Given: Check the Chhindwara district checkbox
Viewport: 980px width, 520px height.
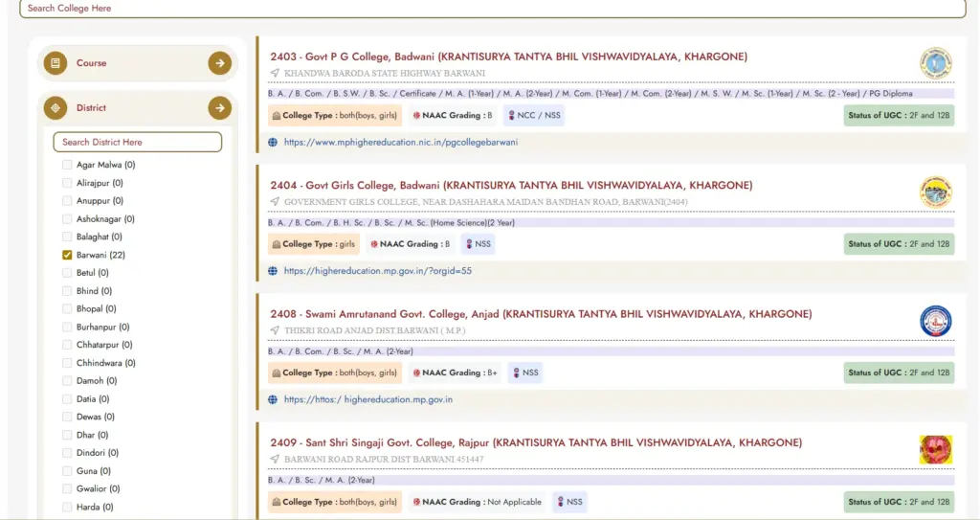Looking at the screenshot, I should pyautogui.click(x=67, y=363).
